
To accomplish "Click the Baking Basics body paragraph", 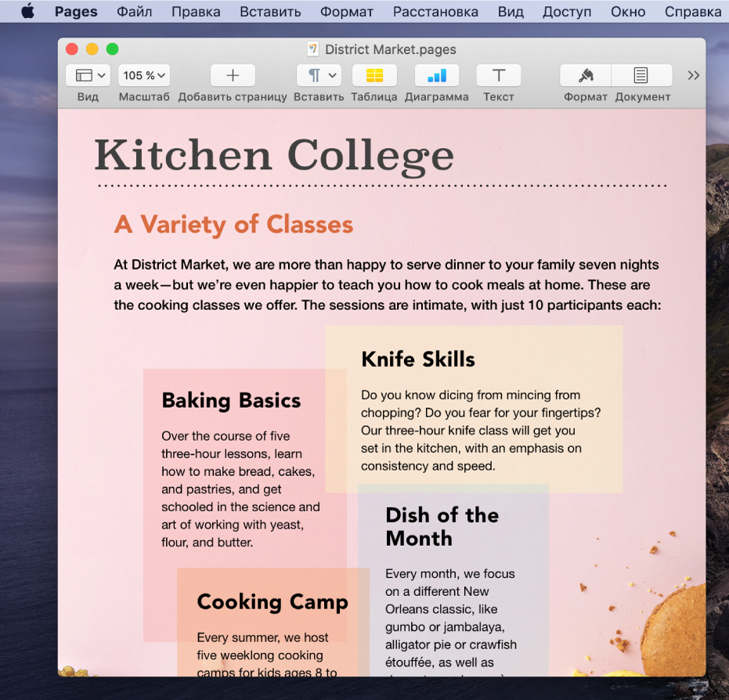I will click(x=240, y=489).
